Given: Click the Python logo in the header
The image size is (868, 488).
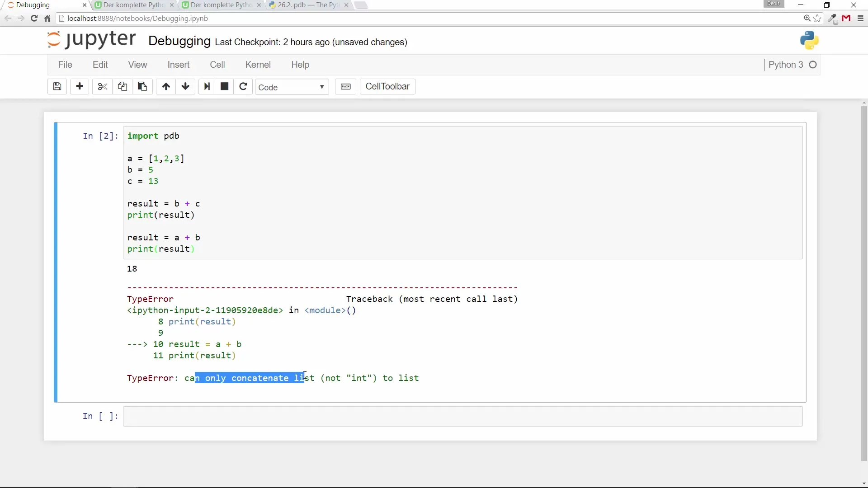Looking at the screenshot, I should point(809,40).
